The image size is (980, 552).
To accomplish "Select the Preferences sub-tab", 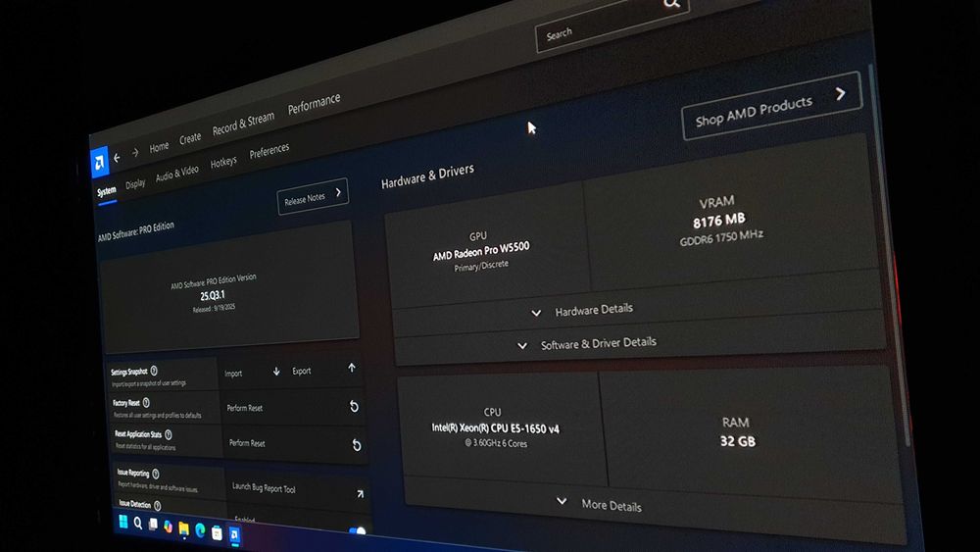I will 269,151.
